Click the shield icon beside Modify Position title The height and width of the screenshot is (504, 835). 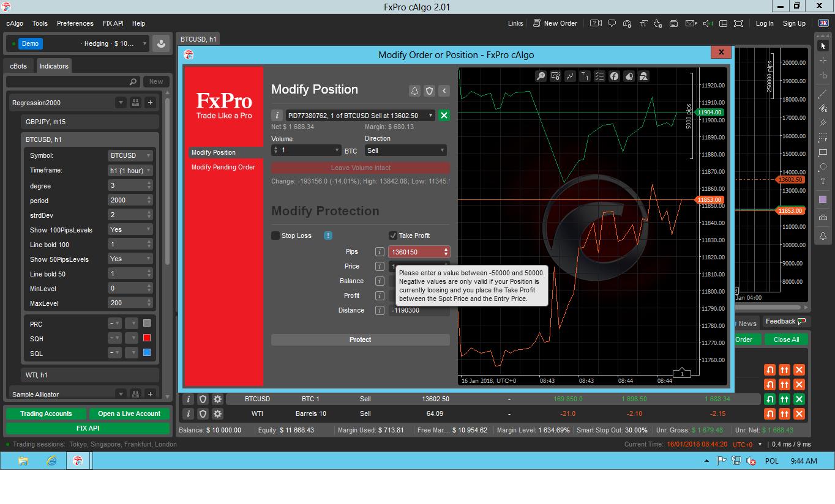(x=429, y=91)
